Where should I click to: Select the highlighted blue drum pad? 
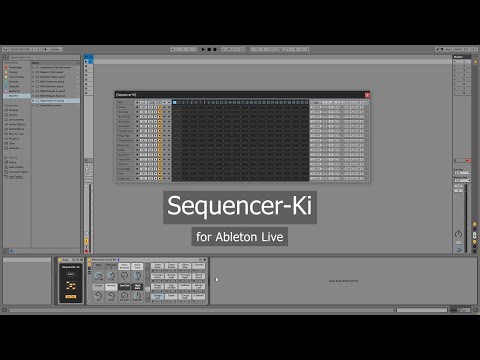(158, 296)
